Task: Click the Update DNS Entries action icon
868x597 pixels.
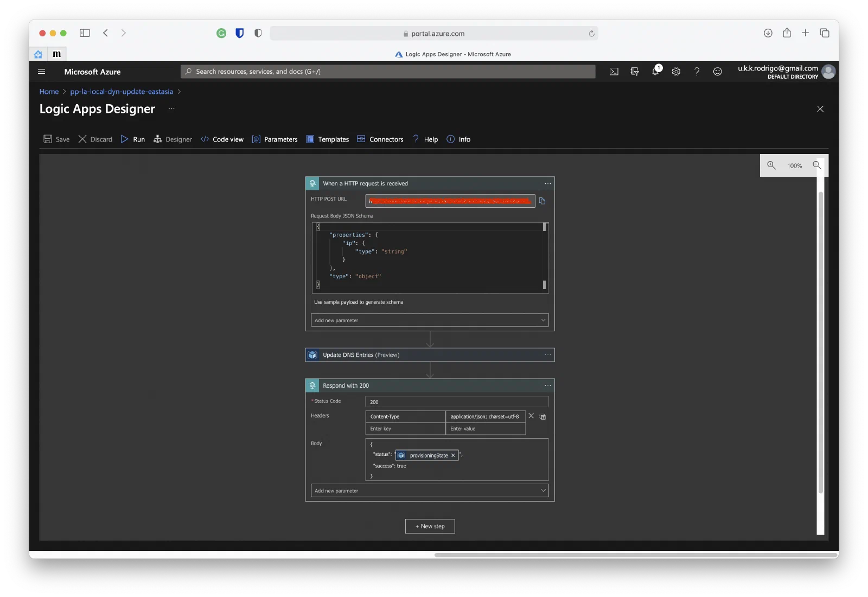Action: tap(312, 355)
